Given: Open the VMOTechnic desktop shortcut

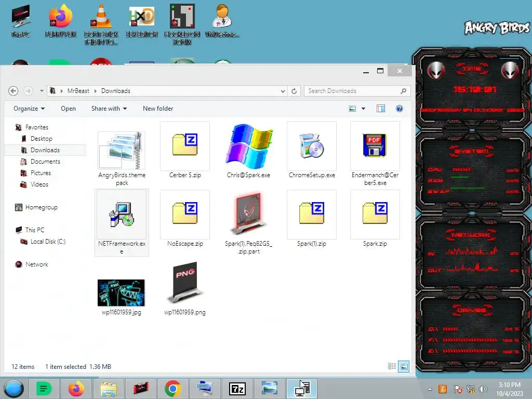Looking at the screenshot, I should 222,20.
